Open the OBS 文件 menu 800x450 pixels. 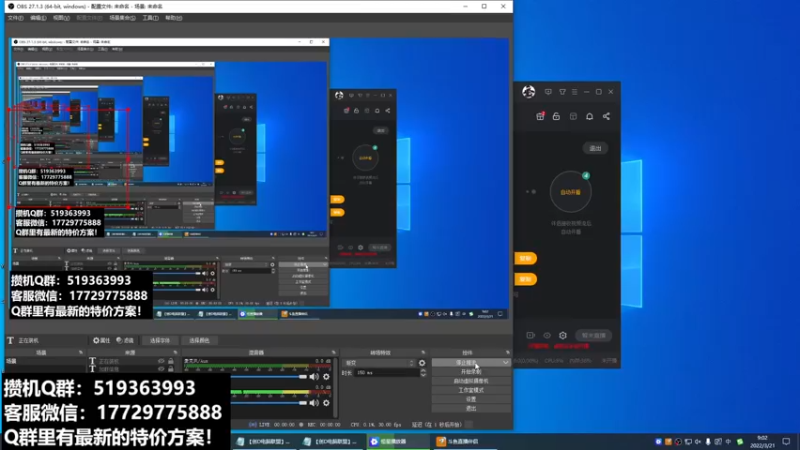click(x=15, y=18)
